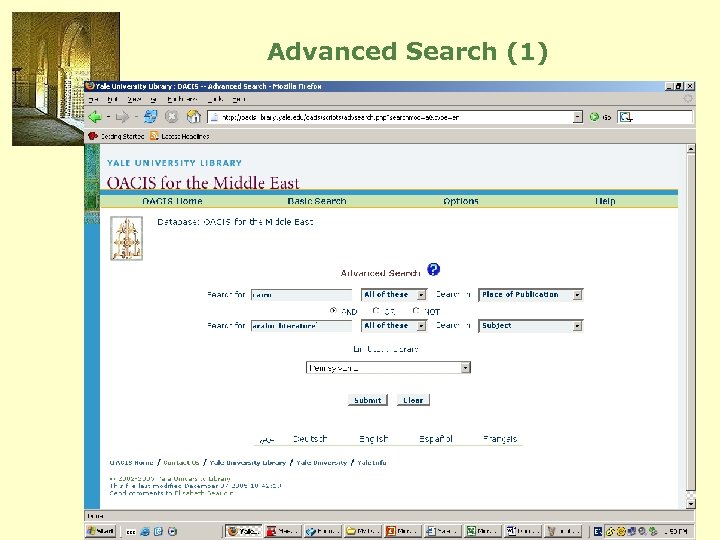
Task: Open the Place of Publication dropdown
Action: pyautogui.click(x=530, y=295)
